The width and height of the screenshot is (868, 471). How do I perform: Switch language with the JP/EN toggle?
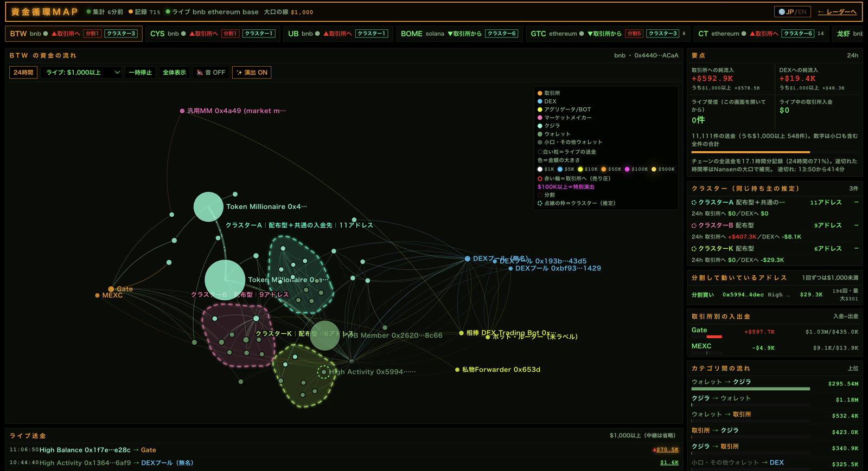click(793, 12)
